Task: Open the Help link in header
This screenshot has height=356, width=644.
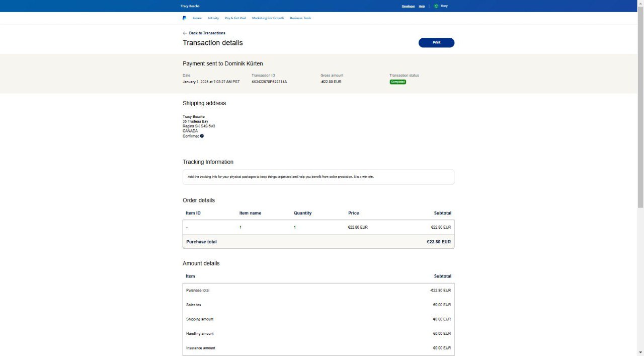Action: [422, 6]
